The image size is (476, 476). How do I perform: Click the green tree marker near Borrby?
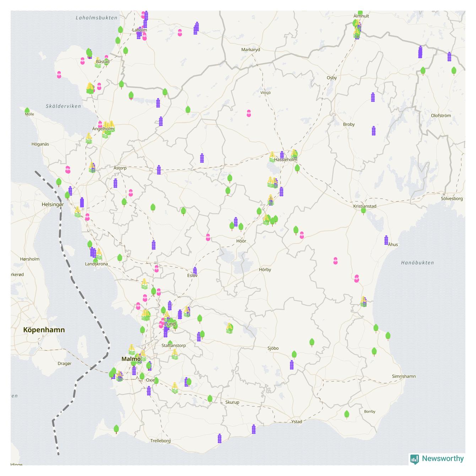(347, 415)
